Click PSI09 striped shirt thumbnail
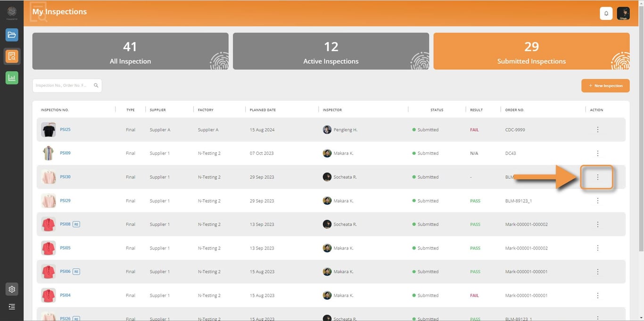Viewport: 644px width, 321px height. point(48,153)
